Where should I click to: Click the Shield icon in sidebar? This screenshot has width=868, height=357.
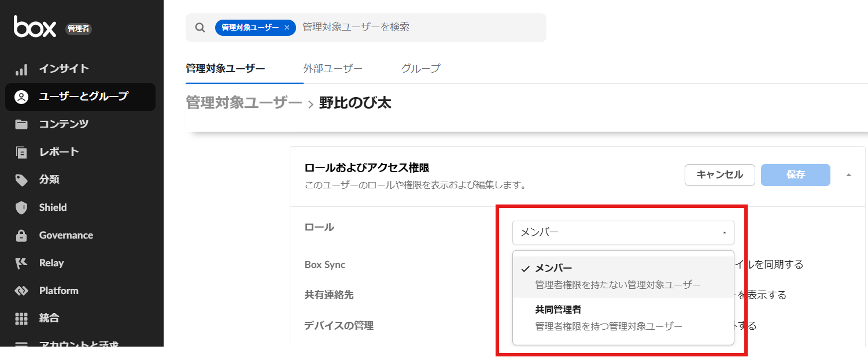[x=21, y=207]
